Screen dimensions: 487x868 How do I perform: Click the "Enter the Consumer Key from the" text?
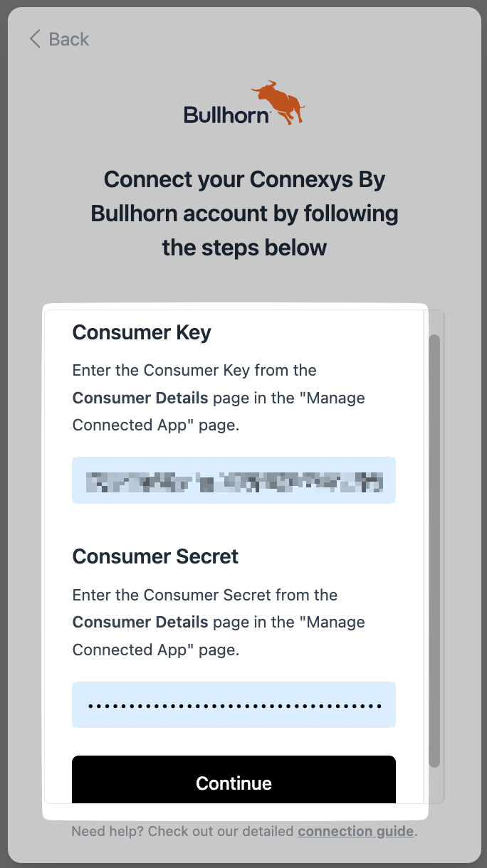pyautogui.click(x=194, y=370)
